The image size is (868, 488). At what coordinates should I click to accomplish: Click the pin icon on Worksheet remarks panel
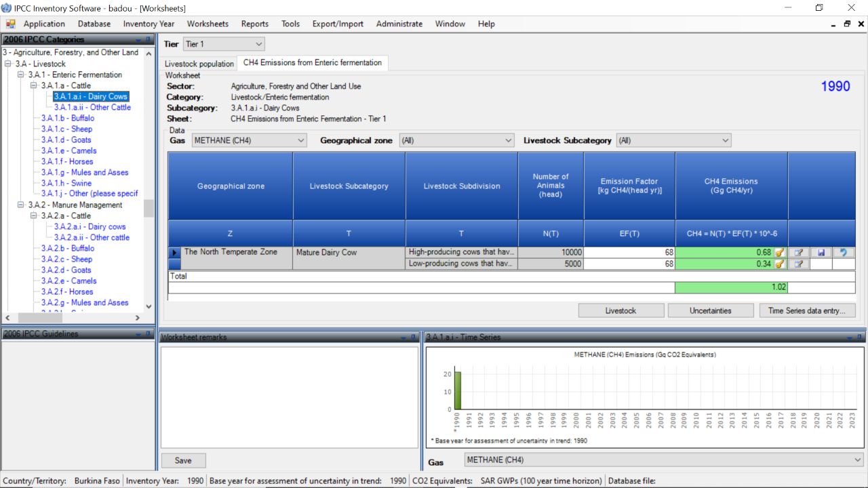pos(413,337)
